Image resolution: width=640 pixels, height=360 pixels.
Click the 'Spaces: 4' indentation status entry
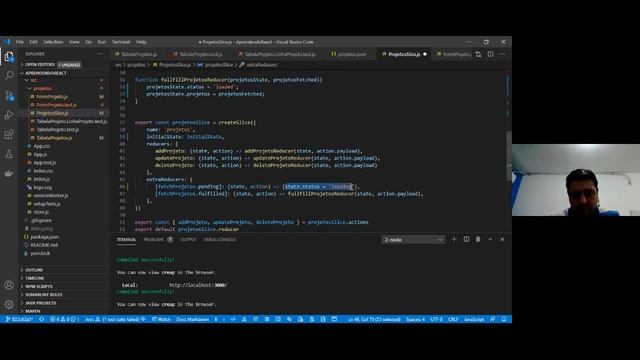(416, 319)
